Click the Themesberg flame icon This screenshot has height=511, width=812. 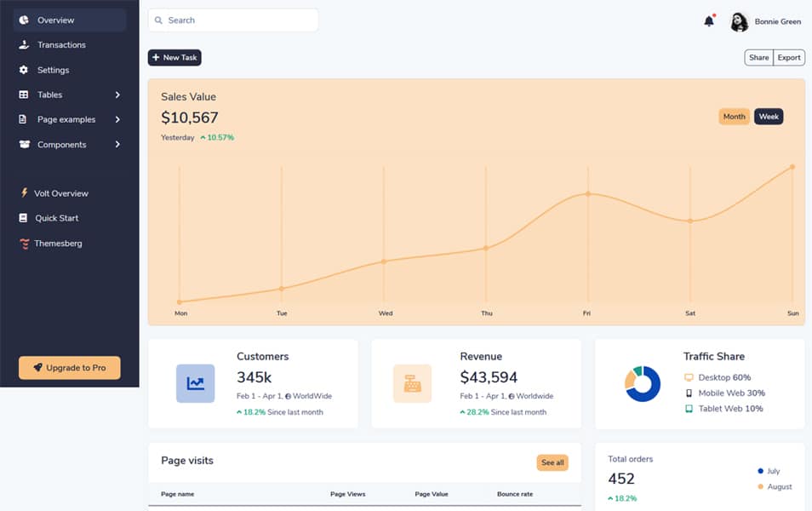point(23,244)
